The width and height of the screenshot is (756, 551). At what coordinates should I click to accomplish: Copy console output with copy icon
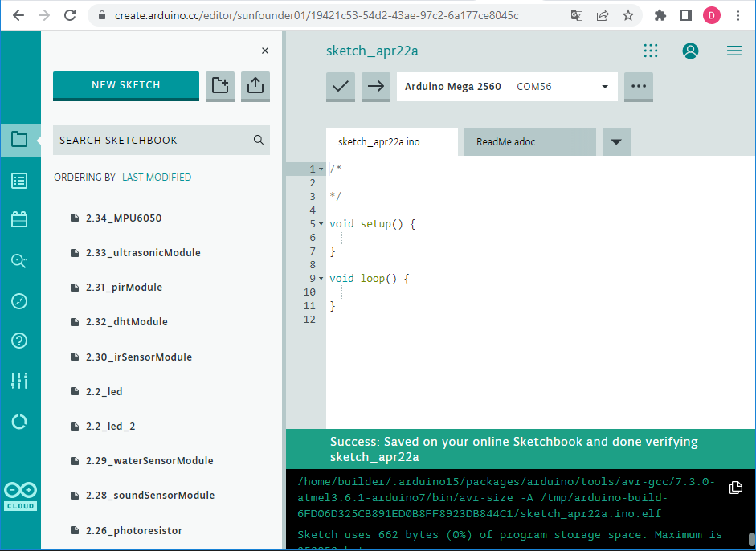(735, 488)
